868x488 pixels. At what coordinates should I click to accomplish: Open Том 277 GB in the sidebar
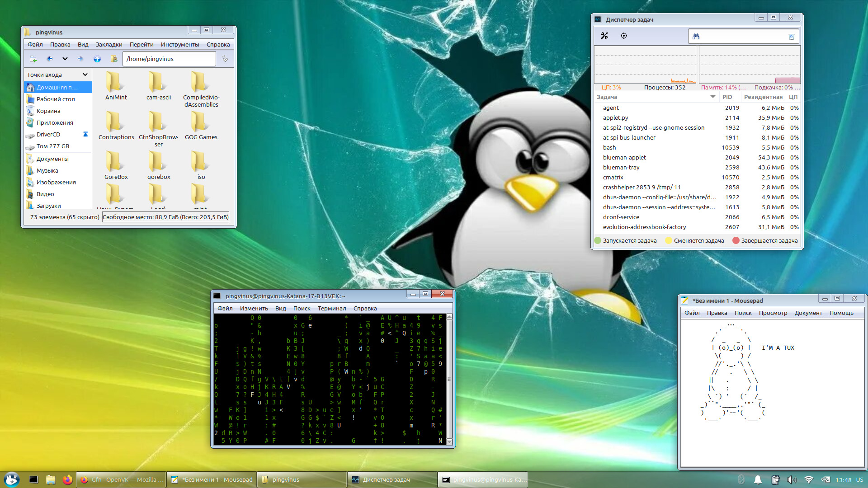click(x=58, y=146)
